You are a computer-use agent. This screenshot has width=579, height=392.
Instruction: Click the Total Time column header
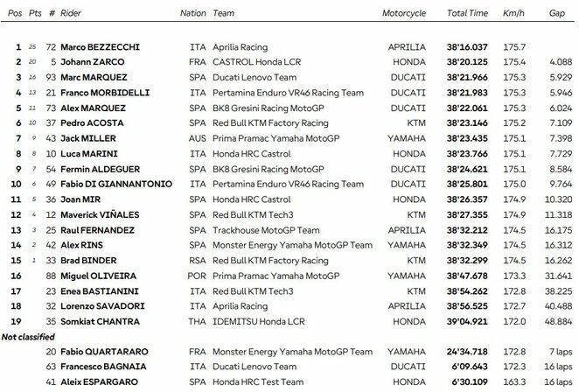pyautogui.click(x=467, y=14)
